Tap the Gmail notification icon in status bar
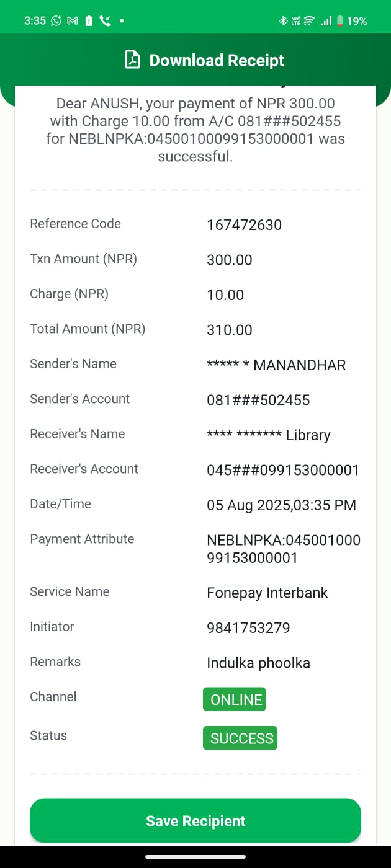 (x=73, y=21)
